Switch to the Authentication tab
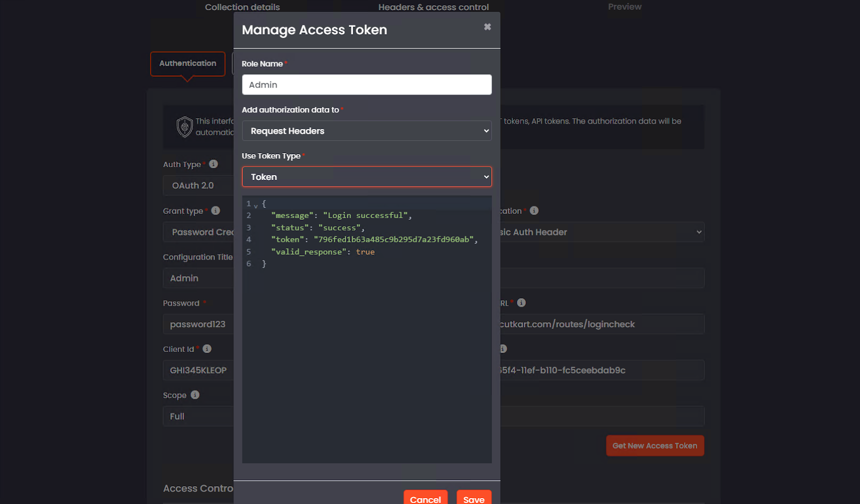Image resolution: width=860 pixels, height=504 pixels. pos(188,63)
